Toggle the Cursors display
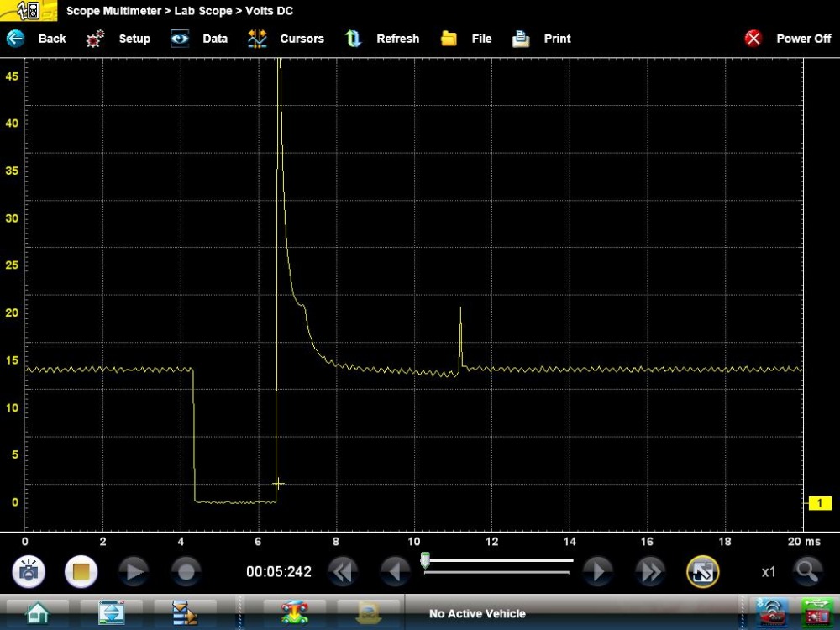 coord(257,39)
